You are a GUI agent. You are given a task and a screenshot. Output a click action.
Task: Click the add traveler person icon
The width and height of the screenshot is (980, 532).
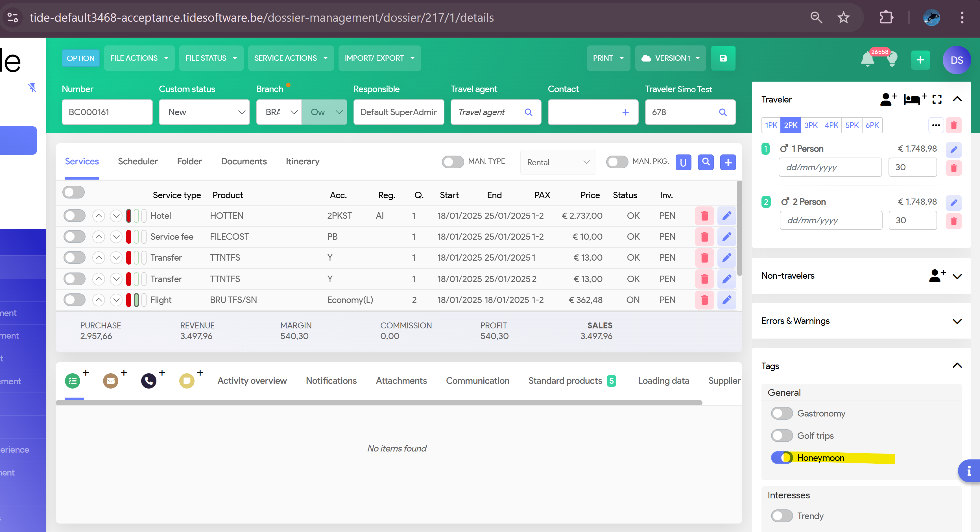coord(888,99)
